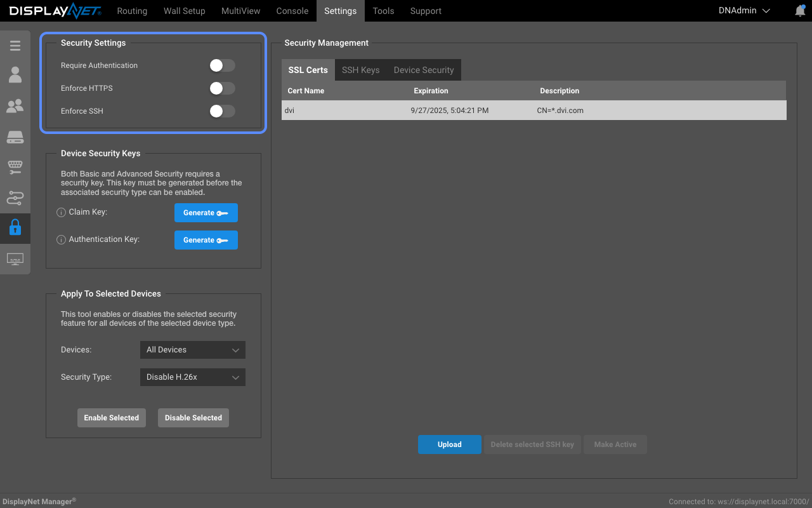Select the blue padlock security icon

click(15, 227)
